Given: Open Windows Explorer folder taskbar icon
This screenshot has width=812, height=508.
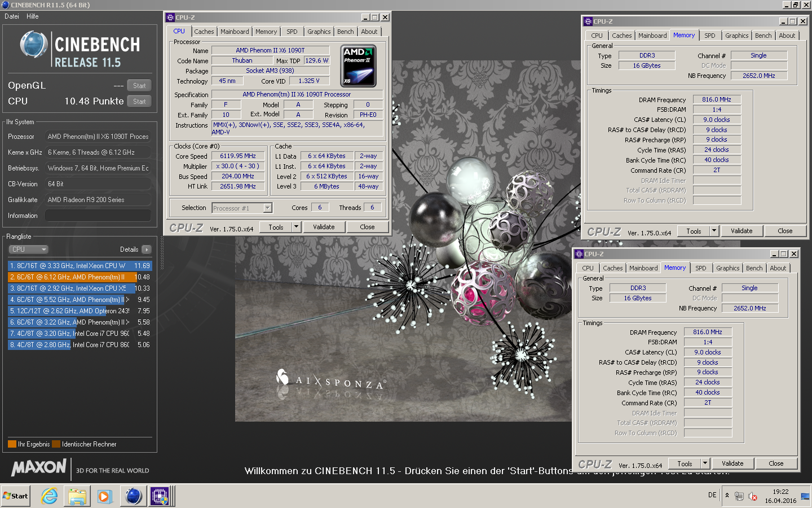Looking at the screenshot, I should pos(77,496).
